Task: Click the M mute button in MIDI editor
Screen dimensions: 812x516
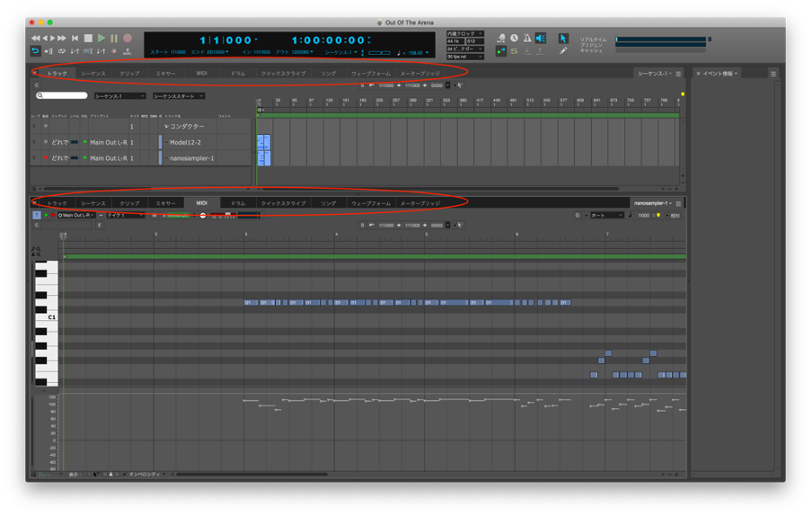Action: click(154, 216)
